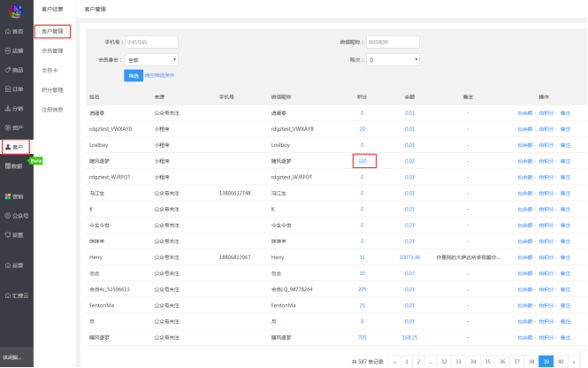The width and height of the screenshot is (588, 368).
Task: Open 数据 data section with Beta badge
Action: pyautogui.click(x=15, y=165)
